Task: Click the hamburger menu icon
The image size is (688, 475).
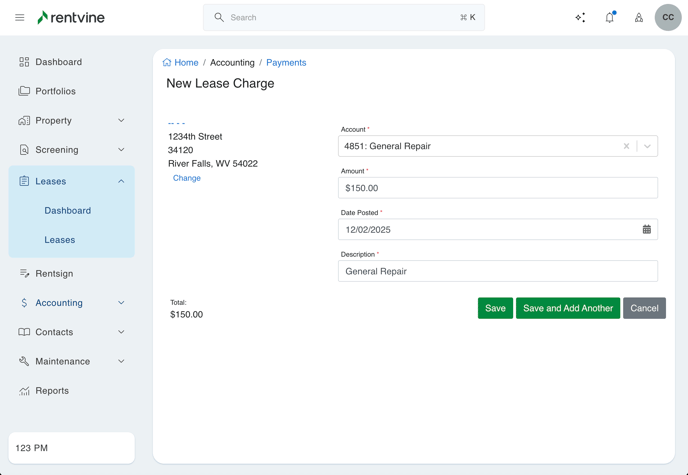Action: pyautogui.click(x=19, y=17)
